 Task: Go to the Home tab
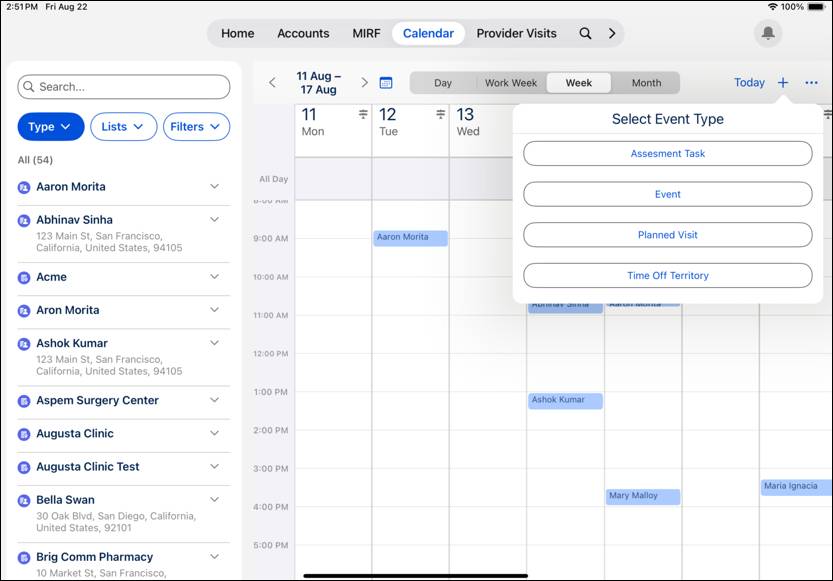click(x=237, y=33)
